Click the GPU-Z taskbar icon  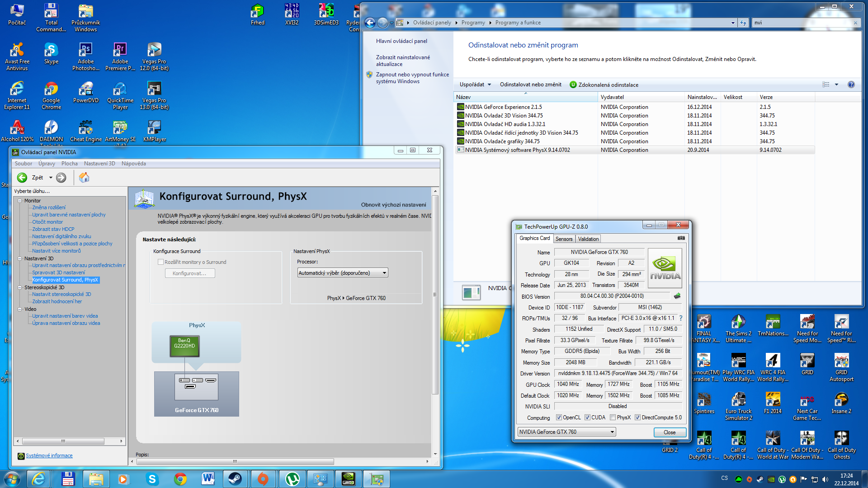[x=377, y=479]
